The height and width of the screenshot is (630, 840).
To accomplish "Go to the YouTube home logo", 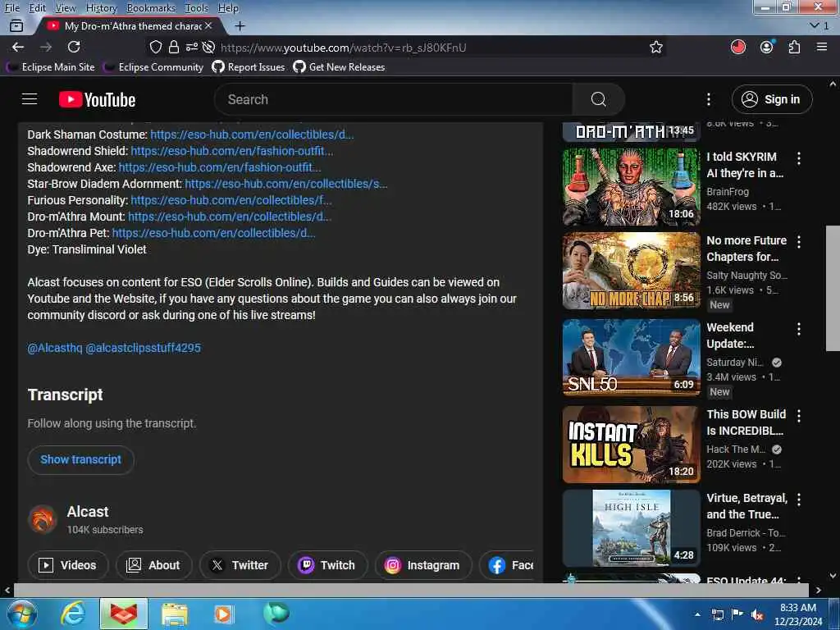I will [x=97, y=99].
